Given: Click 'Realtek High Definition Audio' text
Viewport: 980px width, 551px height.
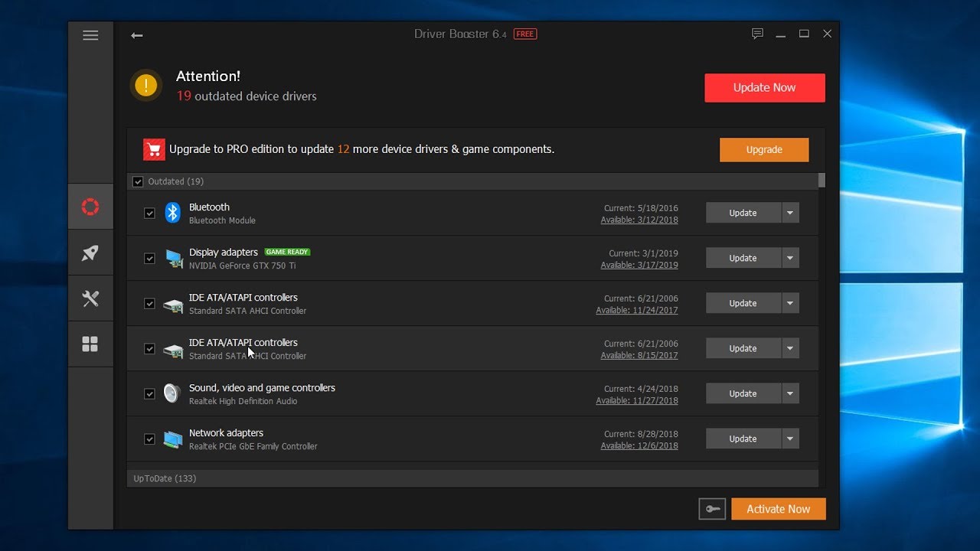Looking at the screenshot, I should point(243,401).
